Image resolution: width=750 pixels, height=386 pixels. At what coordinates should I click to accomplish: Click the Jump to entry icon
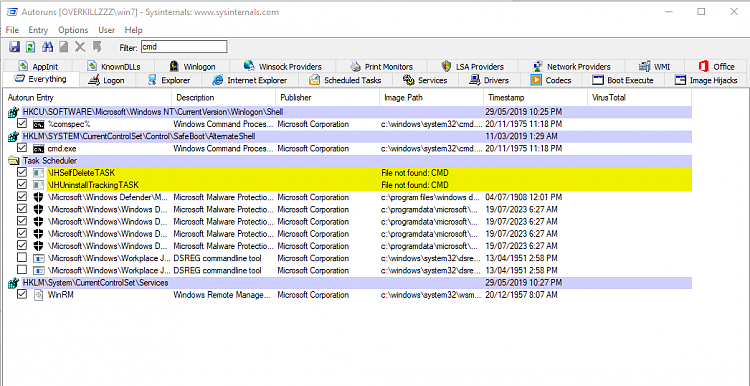pos(97,47)
